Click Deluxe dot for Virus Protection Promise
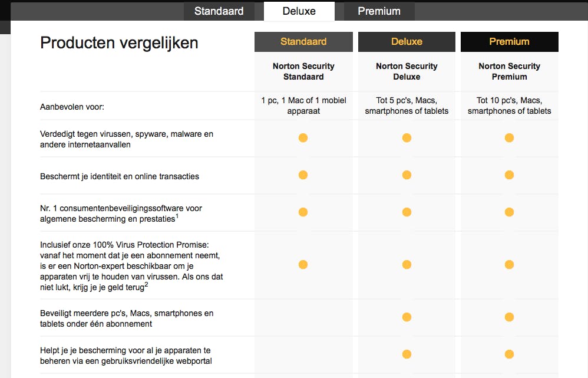The image size is (588, 378). (x=407, y=265)
